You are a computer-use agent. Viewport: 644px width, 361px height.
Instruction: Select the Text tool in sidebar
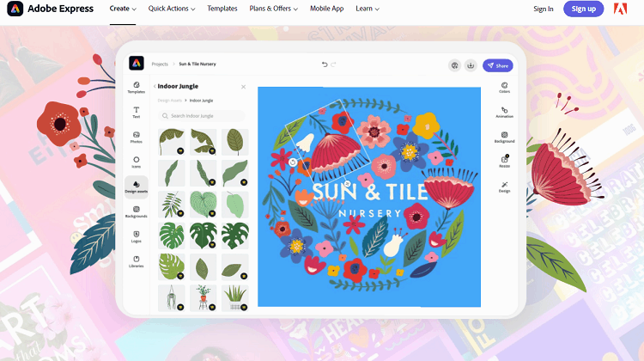(x=137, y=113)
